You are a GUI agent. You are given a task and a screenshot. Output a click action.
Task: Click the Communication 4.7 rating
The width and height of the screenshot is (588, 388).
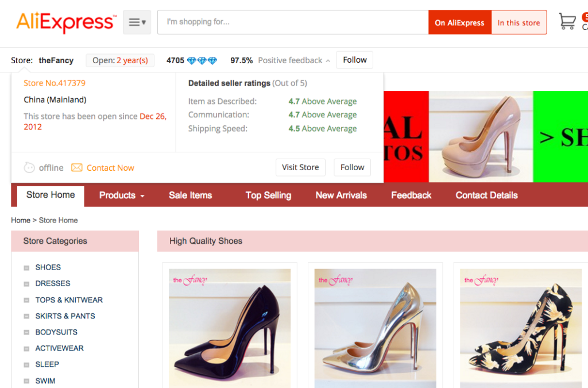(x=323, y=115)
